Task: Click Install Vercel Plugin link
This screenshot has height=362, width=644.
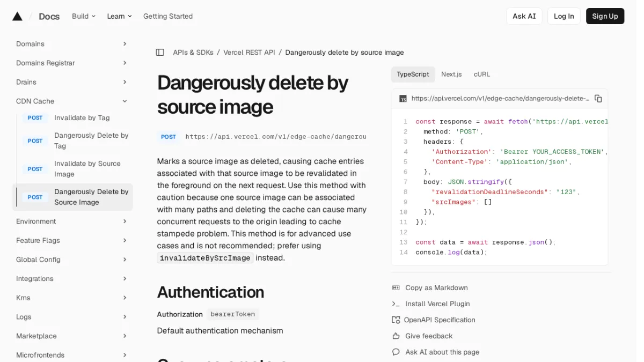Action: [437, 304]
